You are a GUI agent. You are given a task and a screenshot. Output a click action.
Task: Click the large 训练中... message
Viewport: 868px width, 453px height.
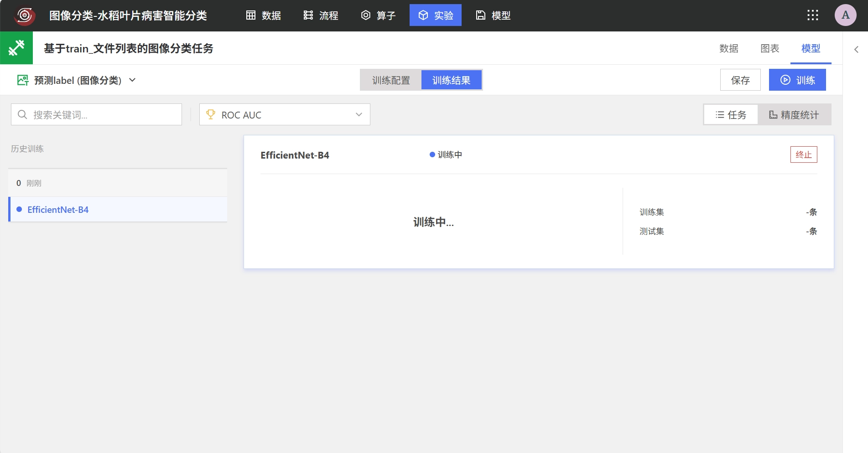pyautogui.click(x=433, y=222)
